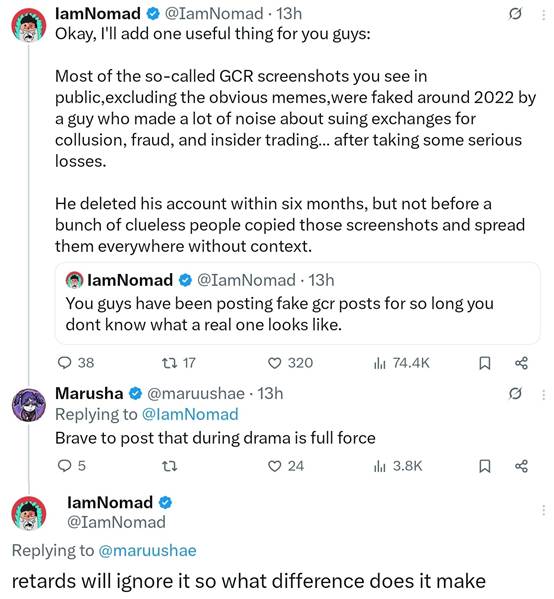Click the Grok icon on IamNomad's top tweet
This screenshot has height=599, width=554.
click(515, 14)
